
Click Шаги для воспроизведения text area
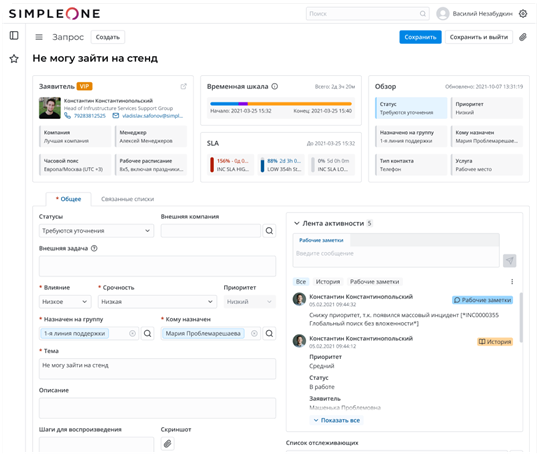pyautogui.click(x=96, y=445)
